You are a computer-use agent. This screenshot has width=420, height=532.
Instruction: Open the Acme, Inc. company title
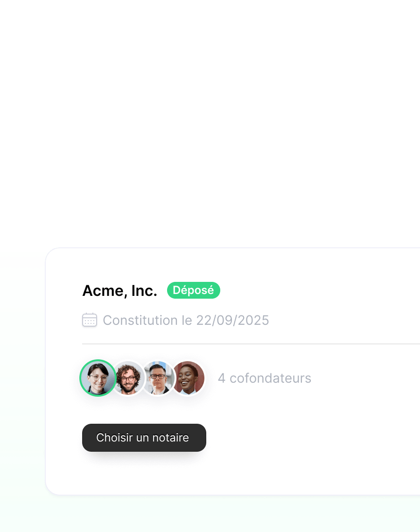pos(120,291)
